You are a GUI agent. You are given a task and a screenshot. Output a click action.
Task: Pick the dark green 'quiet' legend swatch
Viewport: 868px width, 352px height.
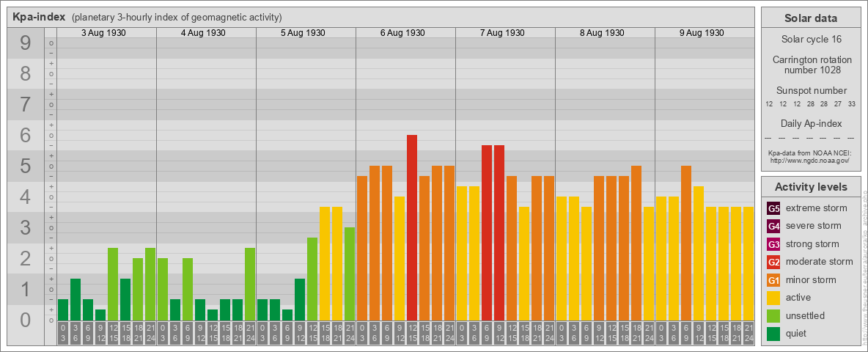(x=773, y=333)
